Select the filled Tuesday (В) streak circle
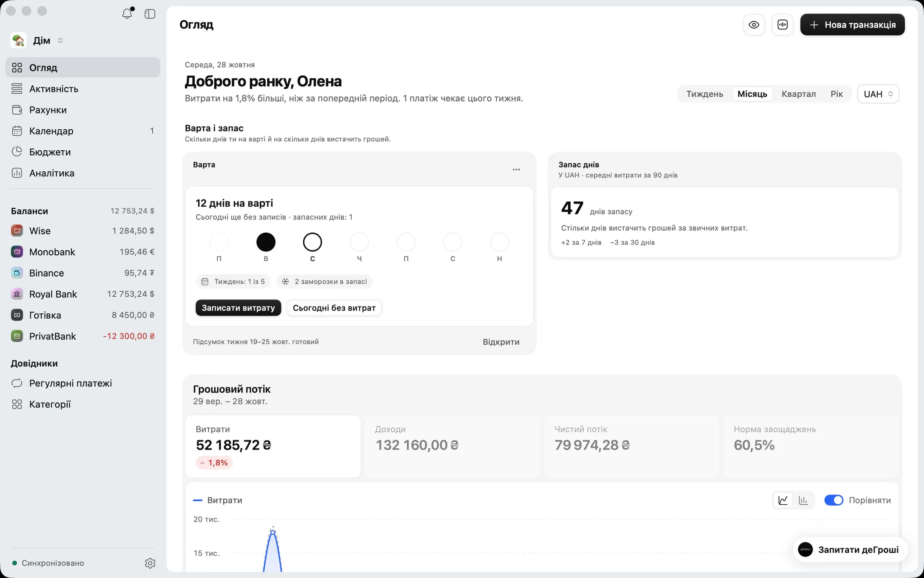 click(266, 242)
